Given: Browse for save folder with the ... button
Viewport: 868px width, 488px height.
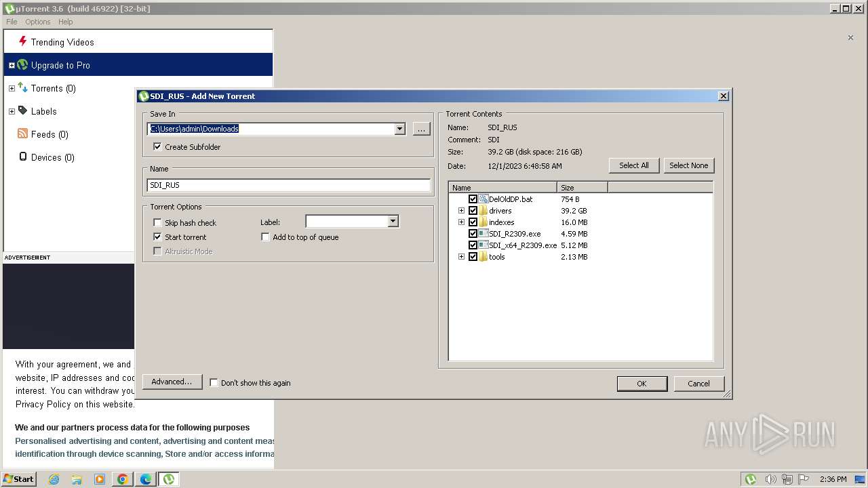Looking at the screenshot, I should [x=422, y=129].
